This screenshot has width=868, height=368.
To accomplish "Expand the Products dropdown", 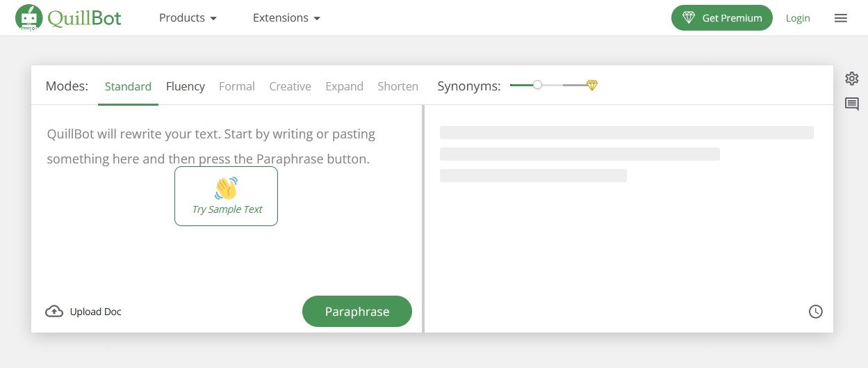I will (188, 18).
